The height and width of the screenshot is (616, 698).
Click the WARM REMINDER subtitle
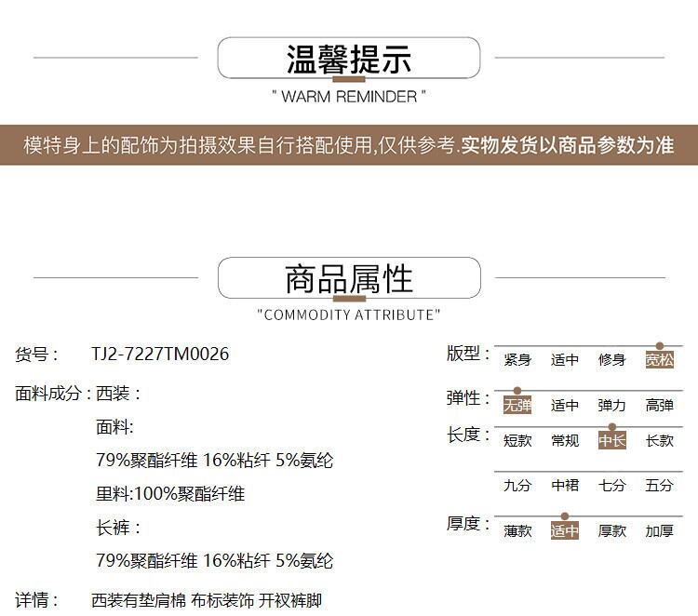click(x=349, y=97)
